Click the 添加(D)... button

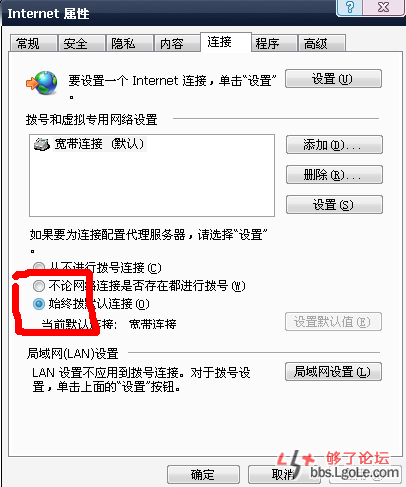tap(334, 145)
